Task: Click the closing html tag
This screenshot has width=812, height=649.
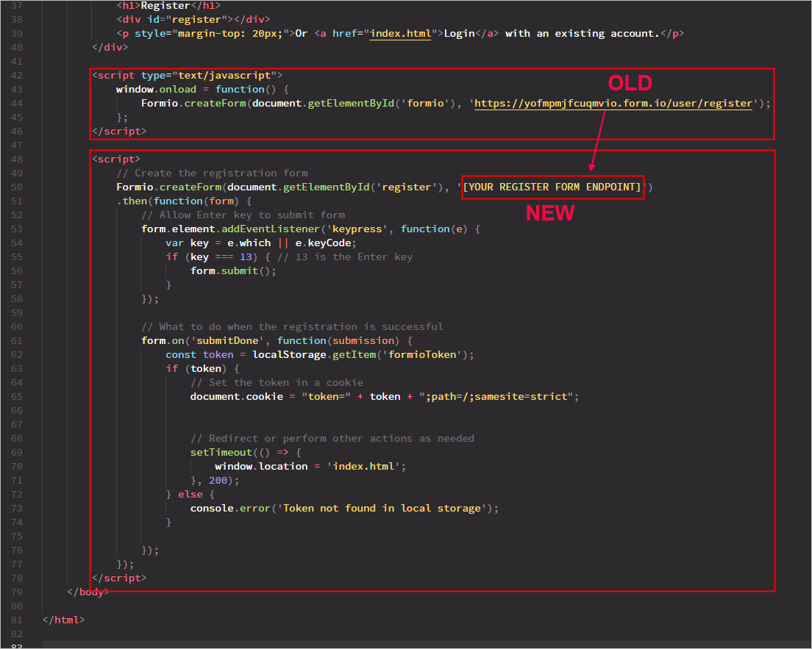Action: (63, 620)
